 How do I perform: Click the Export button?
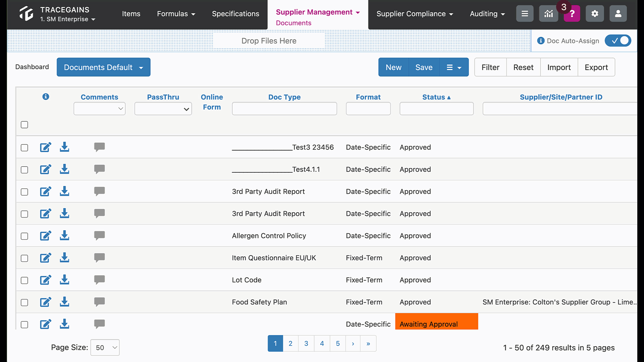click(596, 67)
